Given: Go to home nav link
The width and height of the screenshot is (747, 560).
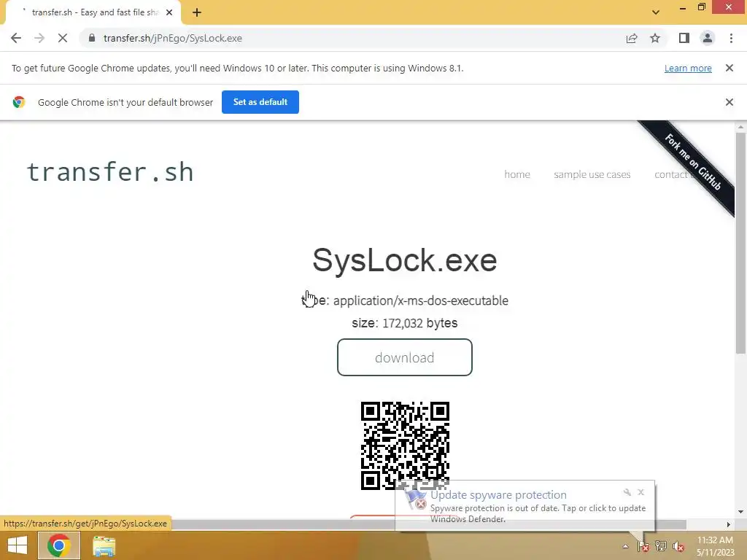Looking at the screenshot, I should (x=517, y=174).
